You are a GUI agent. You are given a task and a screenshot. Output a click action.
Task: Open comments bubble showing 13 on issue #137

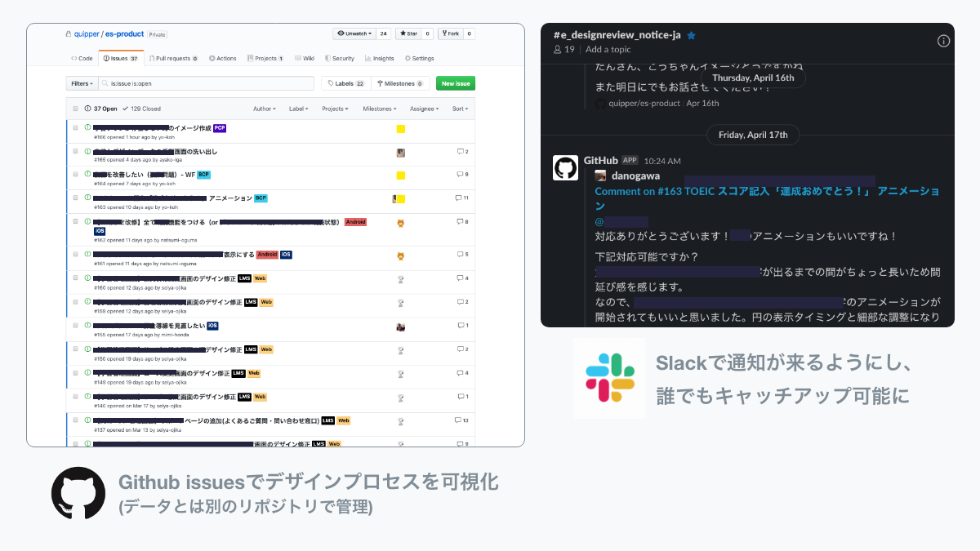tap(461, 420)
